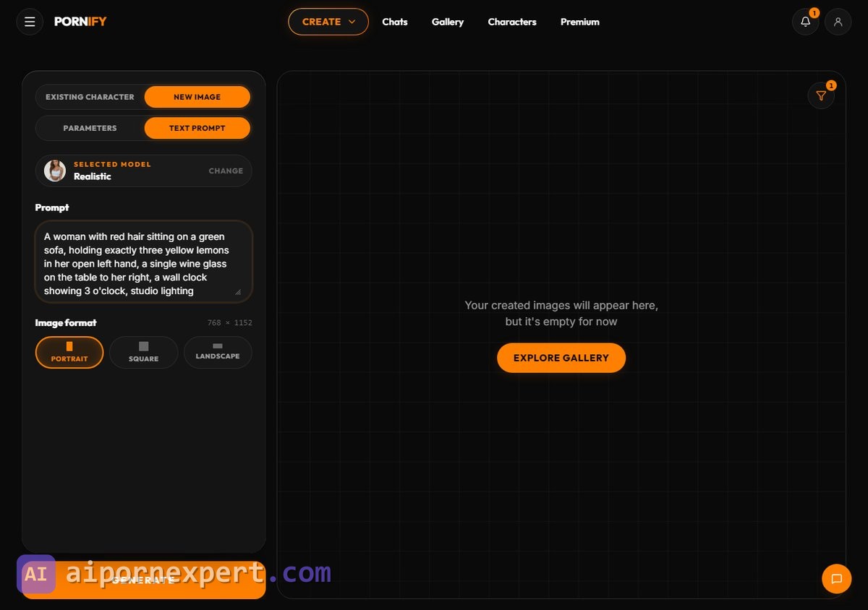
Task: Click the Realistic model avatar thumbnail
Action: click(x=55, y=171)
